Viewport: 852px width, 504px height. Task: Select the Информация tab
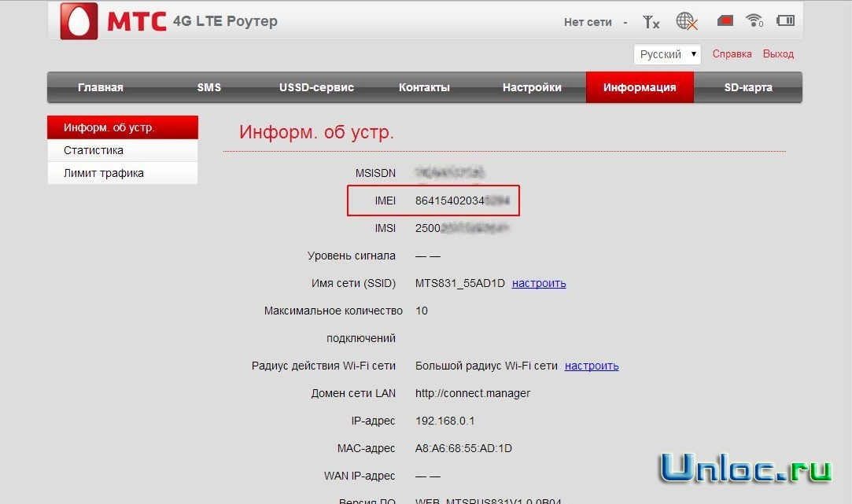640,87
